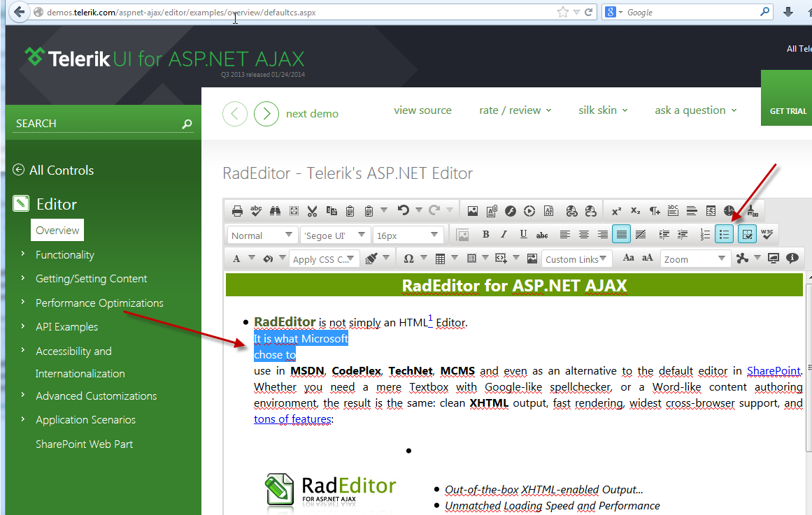Image resolution: width=812 pixels, height=515 pixels.
Task: Toggle align right
Action: tap(603, 235)
